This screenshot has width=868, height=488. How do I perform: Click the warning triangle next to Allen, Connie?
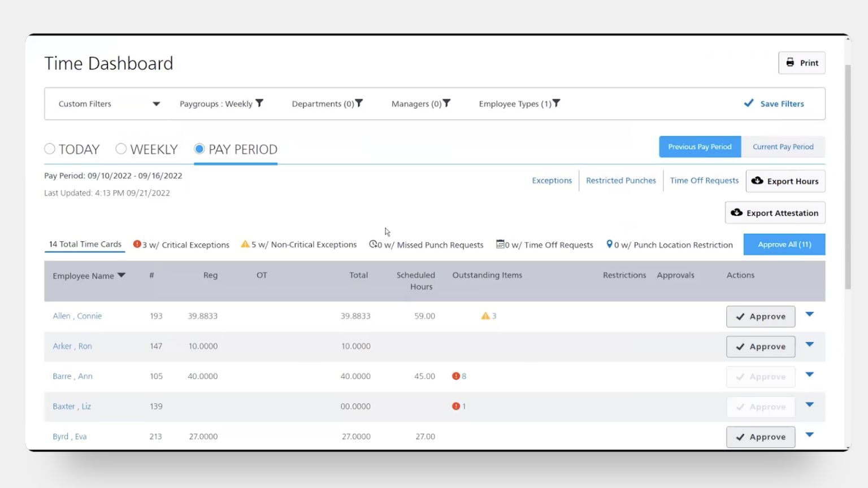(484, 316)
